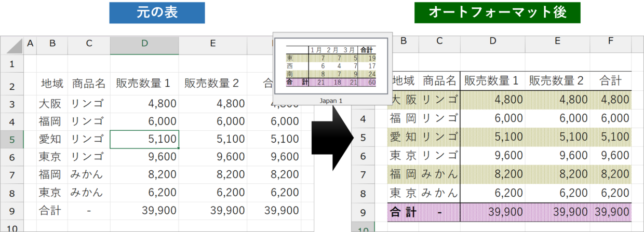This screenshot has width=644, height=232.
Task: Click active cell D5 in the left table
Action: click(144, 139)
